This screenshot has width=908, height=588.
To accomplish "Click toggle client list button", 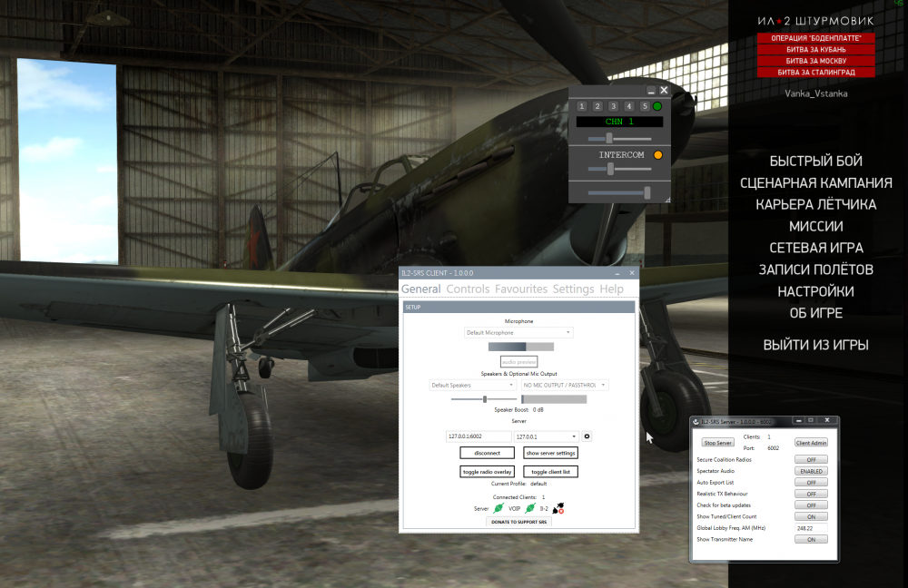I will 550,472.
